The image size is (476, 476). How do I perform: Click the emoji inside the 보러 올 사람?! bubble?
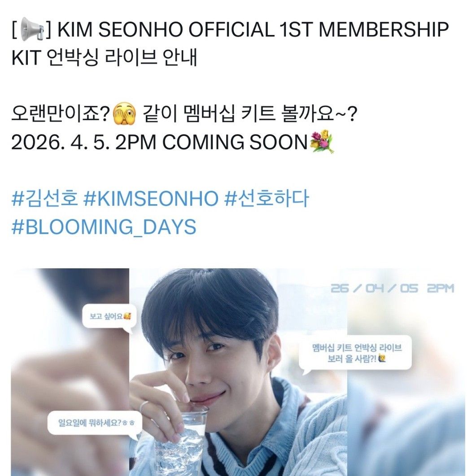383,359
